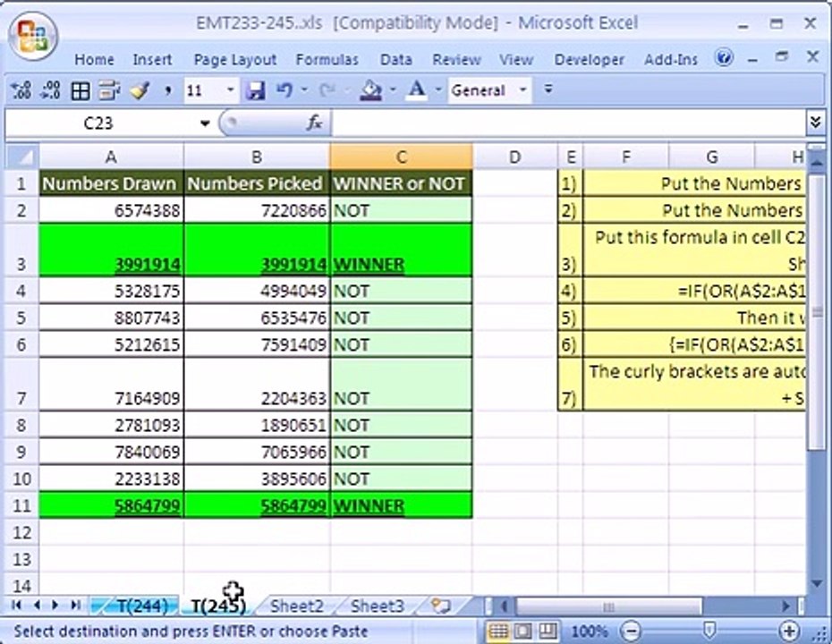Open the Office Button menu

click(x=32, y=35)
